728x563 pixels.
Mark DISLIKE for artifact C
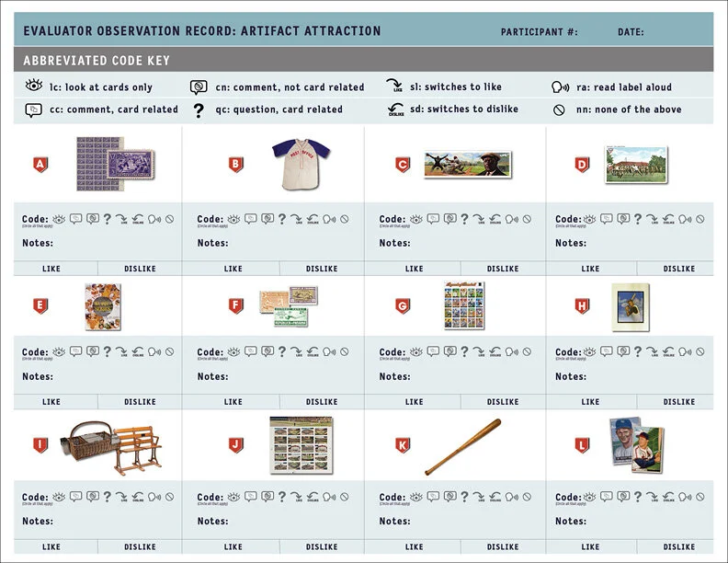click(x=503, y=269)
